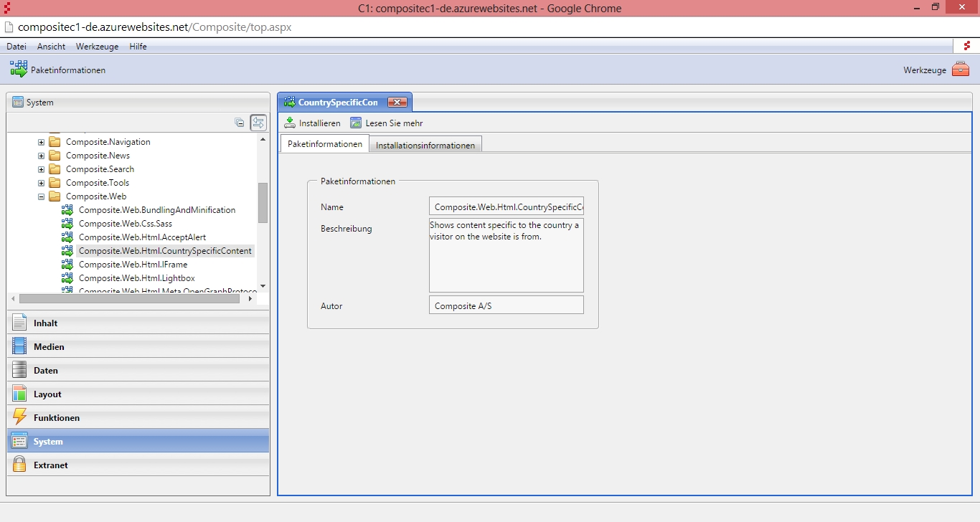This screenshot has height=522, width=980.
Task: Click the Installieren download icon
Action: 290,123
